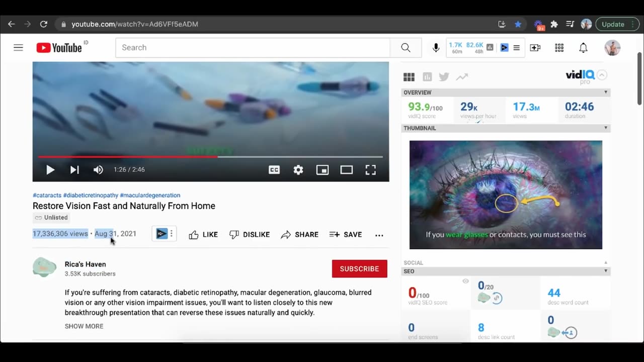Click the 93.9 vidIQ score value
Viewport: 644px width, 362px height.
[419, 107]
